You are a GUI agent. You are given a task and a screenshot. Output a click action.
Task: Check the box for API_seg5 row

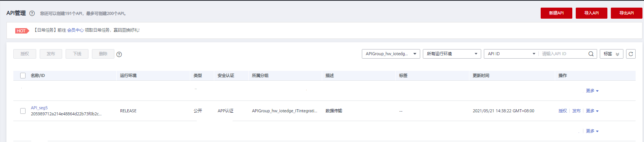coord(23,111)
